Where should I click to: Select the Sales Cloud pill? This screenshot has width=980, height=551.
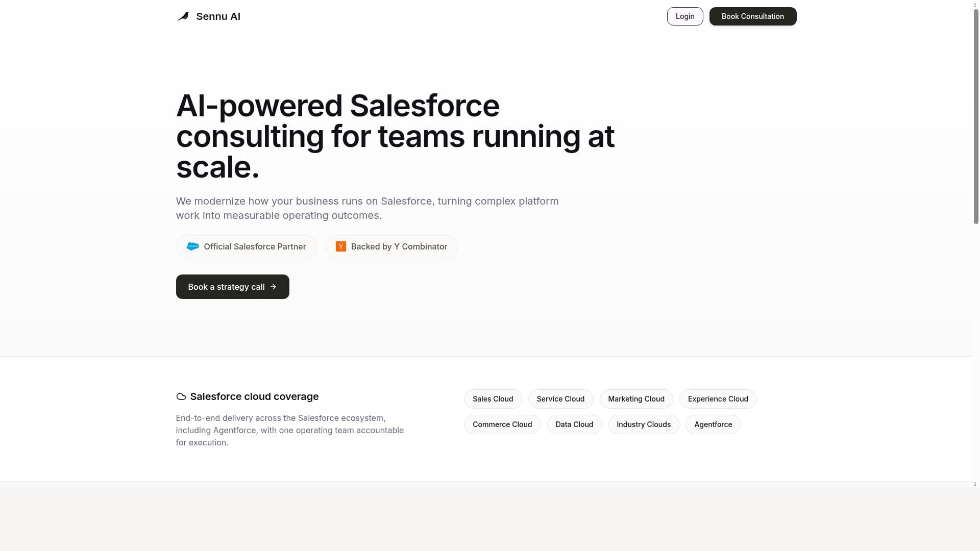coord(493,399)
